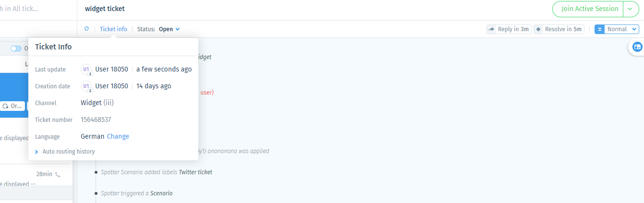Click the Or... button in selected ticket
Screen dimensions: 644x203
coord(12,106)
